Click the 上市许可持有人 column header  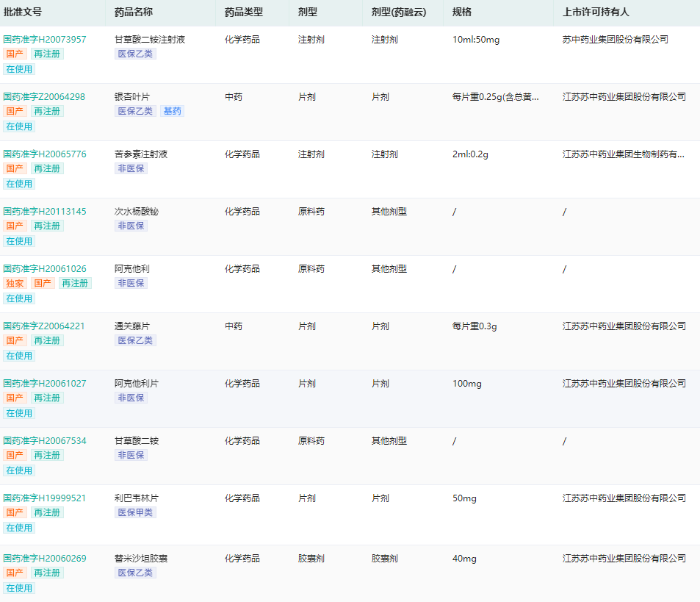coord(596,12)
